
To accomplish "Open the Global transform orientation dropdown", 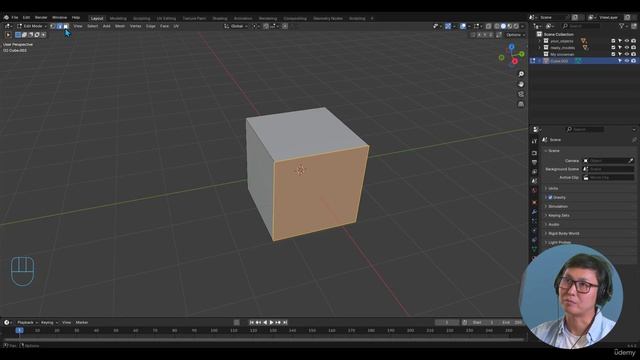I will pyautogui.click(x=236, y=26).
